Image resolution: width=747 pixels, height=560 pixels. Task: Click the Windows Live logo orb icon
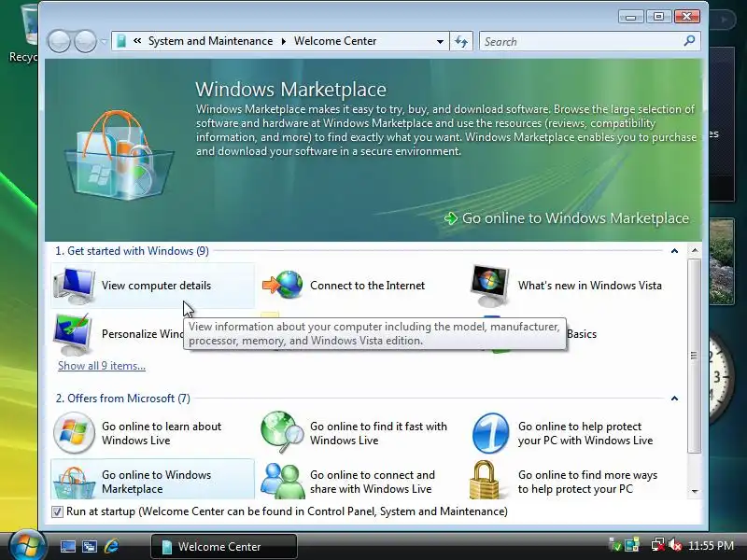coord(74,433)
